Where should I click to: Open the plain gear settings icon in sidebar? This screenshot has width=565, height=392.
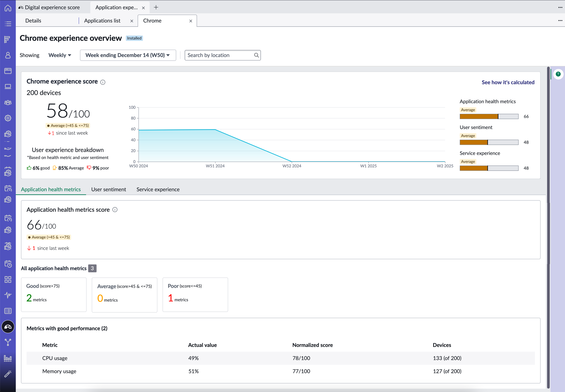(x=8, y=118)
